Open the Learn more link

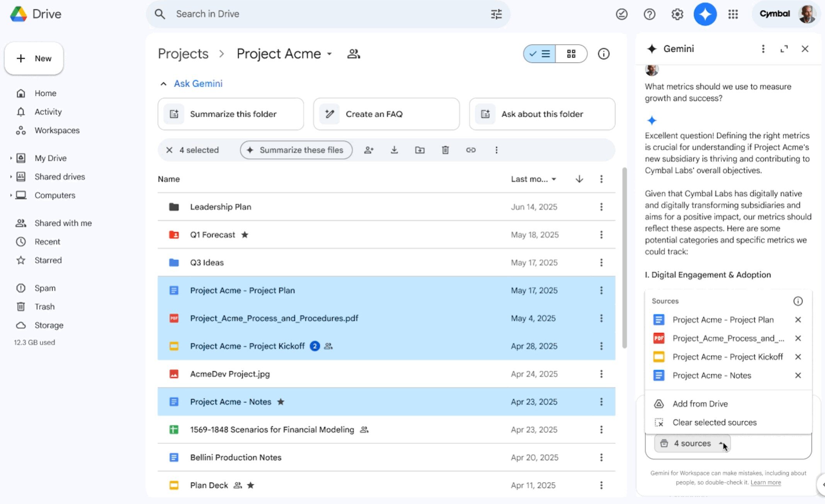pyautogui.click(x=765, y=482)
